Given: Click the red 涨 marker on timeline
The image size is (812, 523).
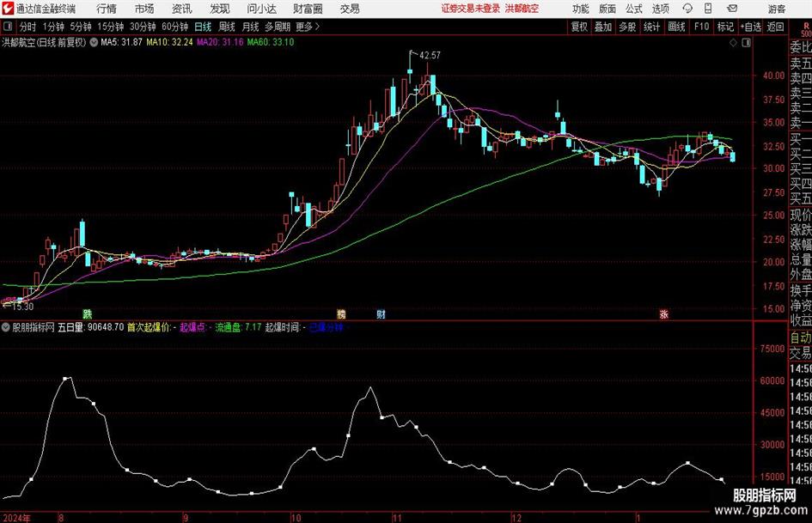Looking at the screenshot, I should (x=664, y=313).
